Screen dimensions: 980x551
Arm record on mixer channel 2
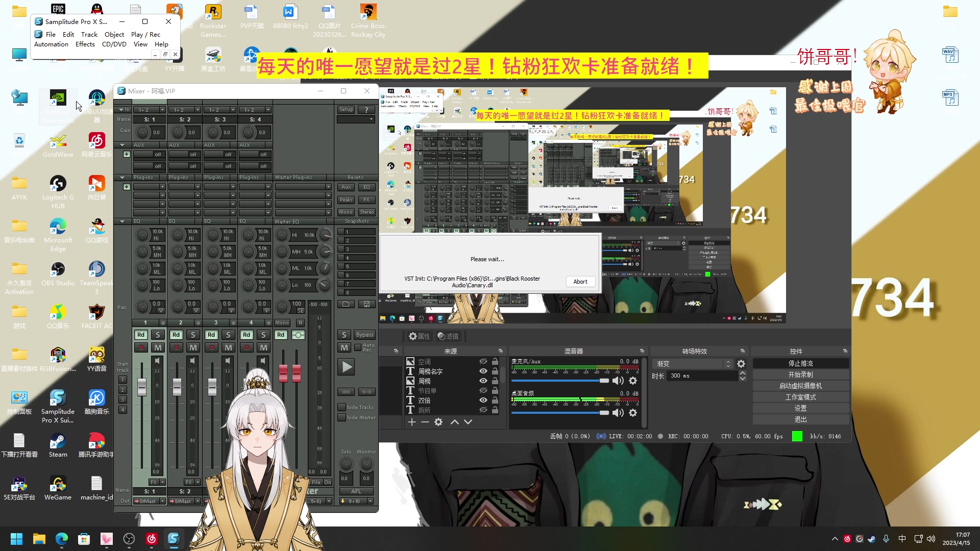pyautogui.click(x=176, y=347)
